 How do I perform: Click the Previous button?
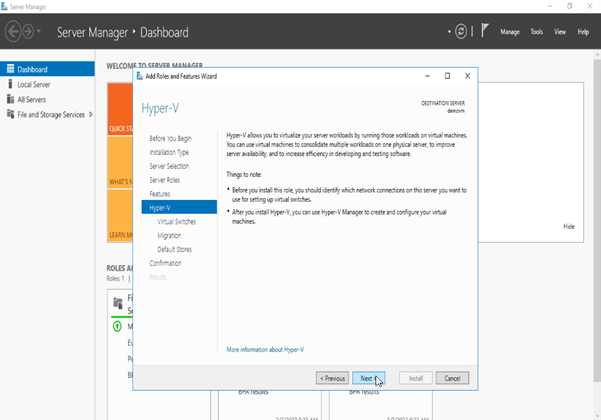(x=332, y=378)
